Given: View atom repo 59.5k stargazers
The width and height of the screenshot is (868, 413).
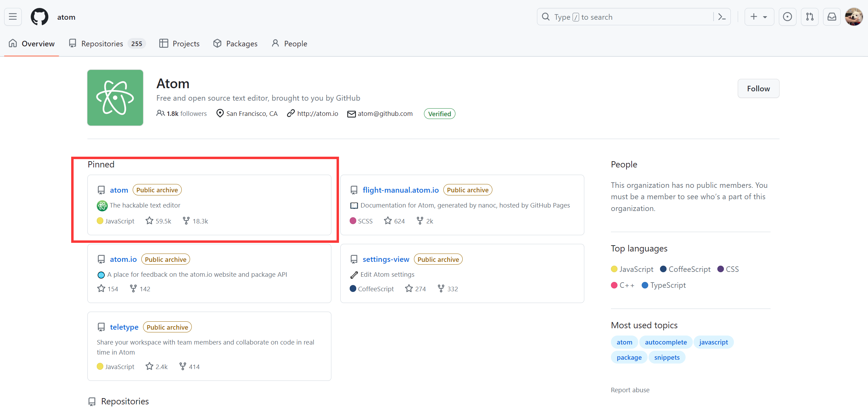Looking at the screenshot, I should 158,221.
